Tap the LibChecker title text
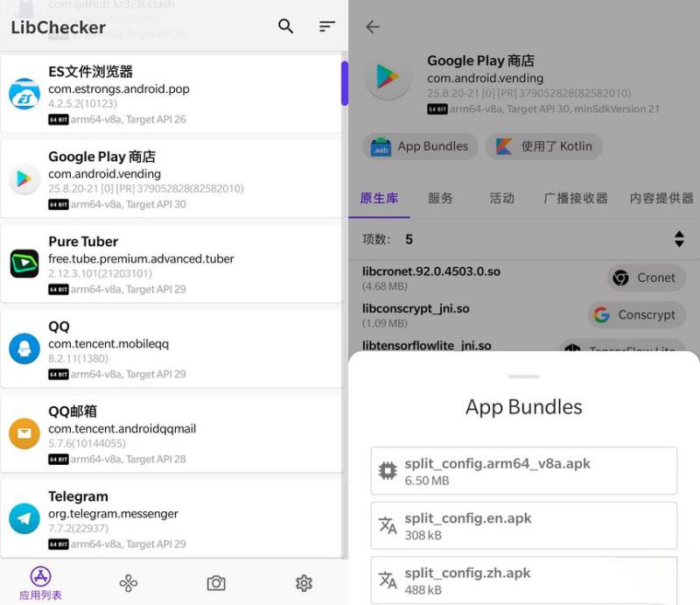 (58, 27)
